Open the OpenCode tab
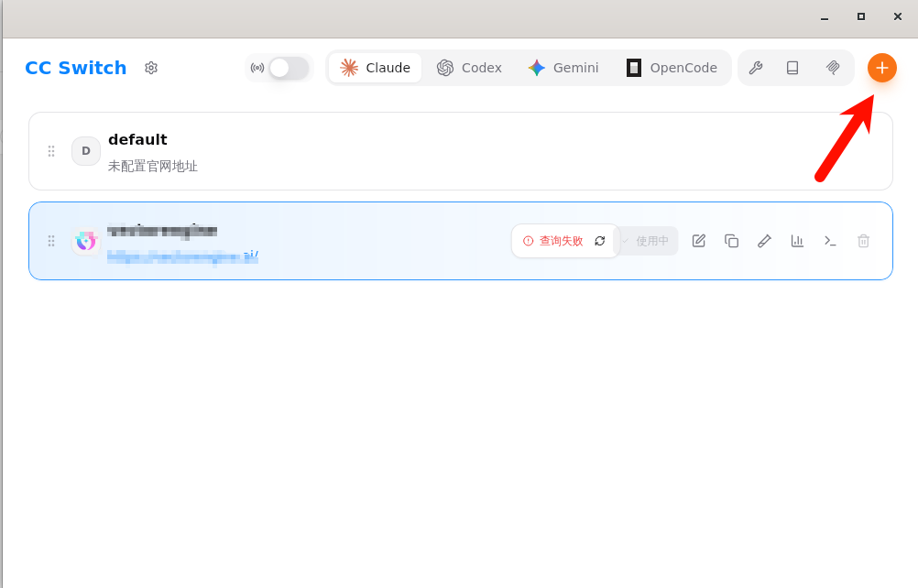This screenshot has width=918, height=588. click(x=672, y=68)
